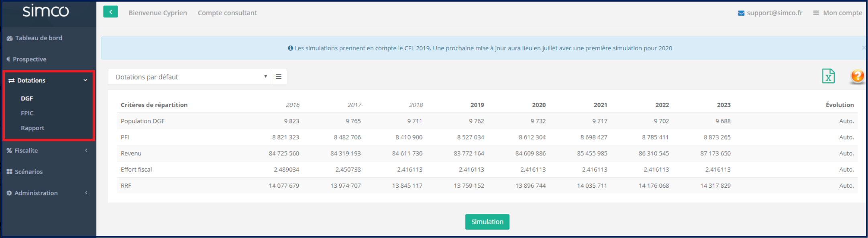Screen dimensions: 868x238
Task: Click the simco logo
Action: (x=46, y=11)
